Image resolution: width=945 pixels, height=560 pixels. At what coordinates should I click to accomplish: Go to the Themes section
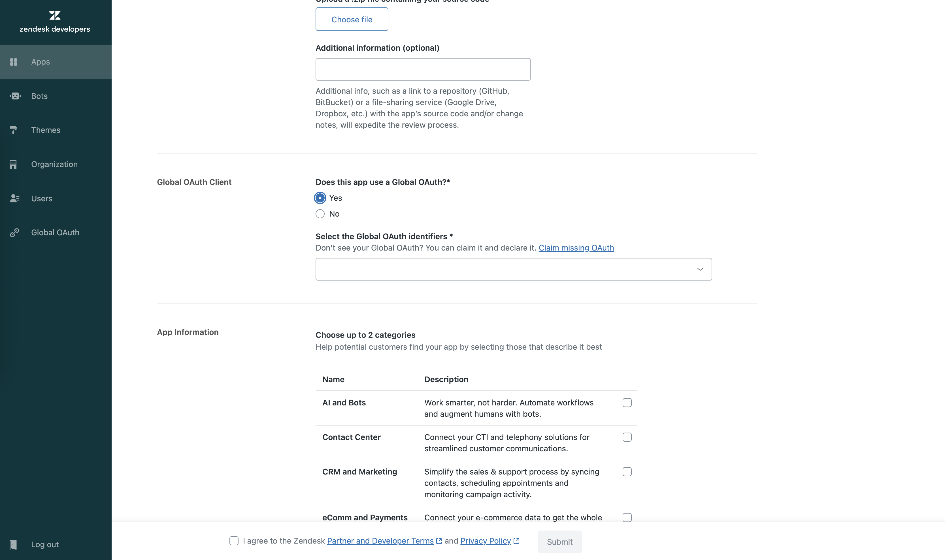46,130
